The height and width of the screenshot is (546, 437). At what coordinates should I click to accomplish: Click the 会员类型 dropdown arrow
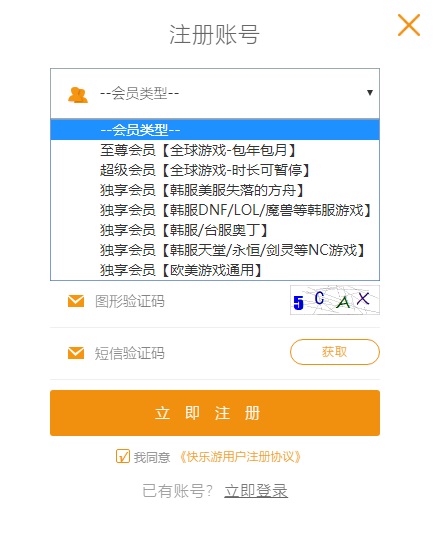pyautogui.click(x=370, y=93)
